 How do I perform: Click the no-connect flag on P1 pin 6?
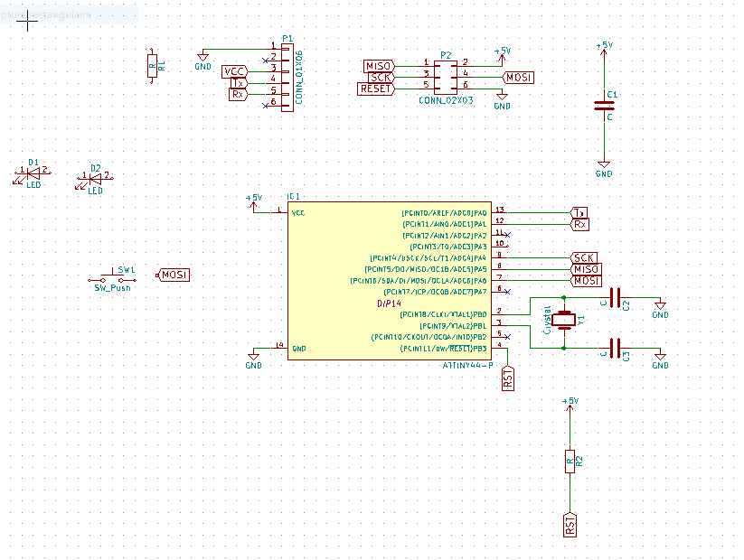[x=265, y=106]
